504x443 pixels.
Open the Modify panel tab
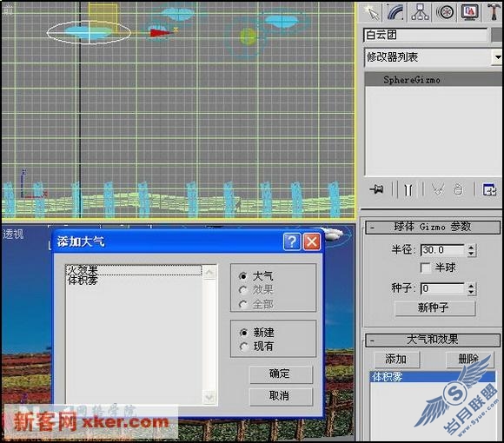[x=396, y=12]
